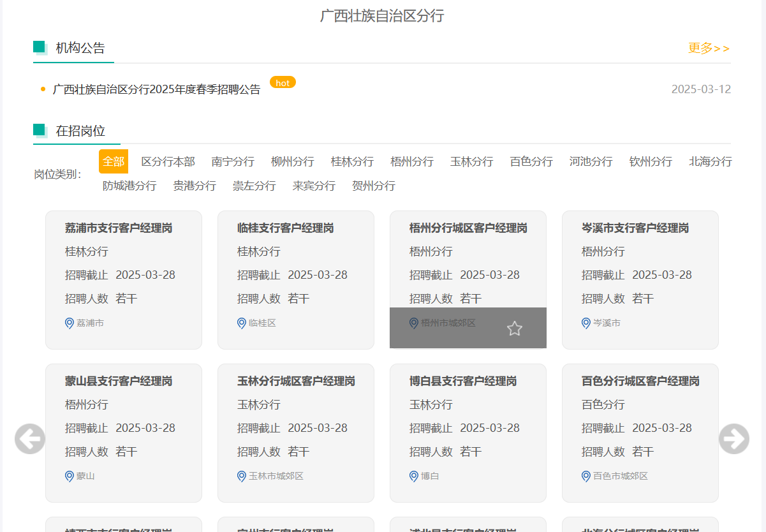Select the 全部 category filter
Screen dimensions: 766x532
[114, 161]
